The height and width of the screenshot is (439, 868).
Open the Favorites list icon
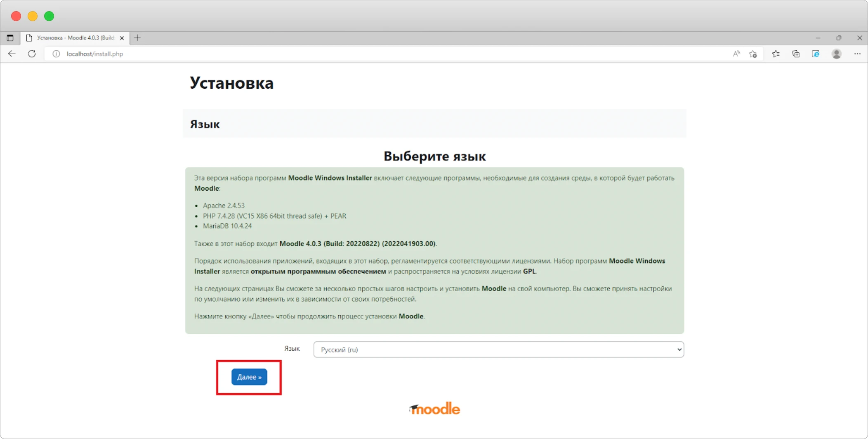(x=776, y=54)
